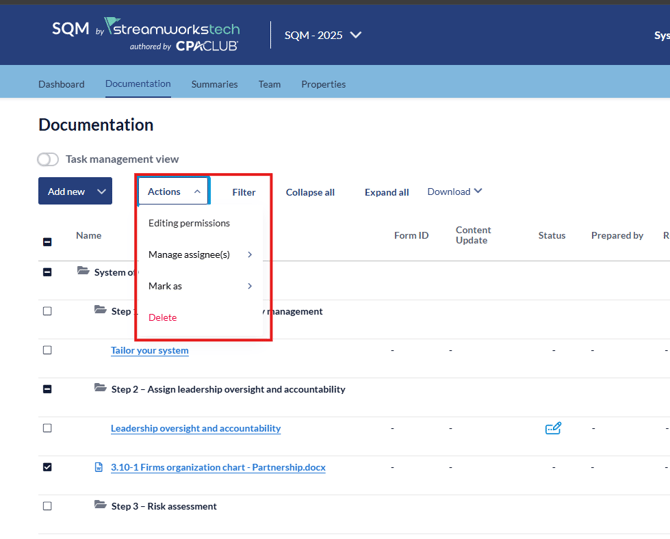Click the Word document icon beside organization chart
Viewport: 670px width, 539px height.
(x=99, y=467)
